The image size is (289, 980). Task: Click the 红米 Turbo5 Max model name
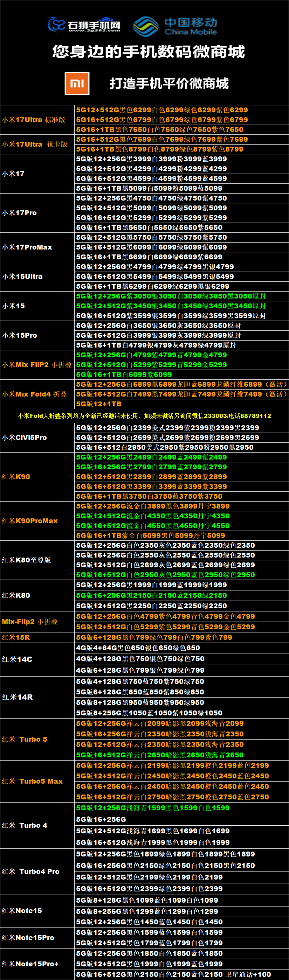point(32,781)
